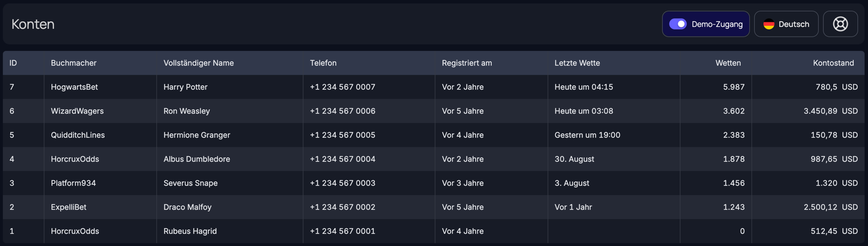868x246 pixels.
Task: Click the Telefon column header
Action: click(x=323, y=63)
